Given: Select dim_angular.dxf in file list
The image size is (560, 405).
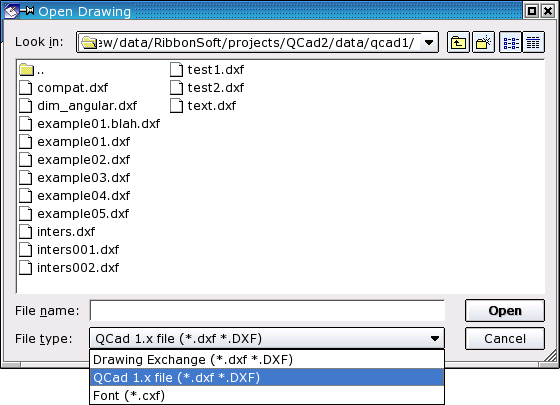Looking at the screenshot, I should (78, 106).
